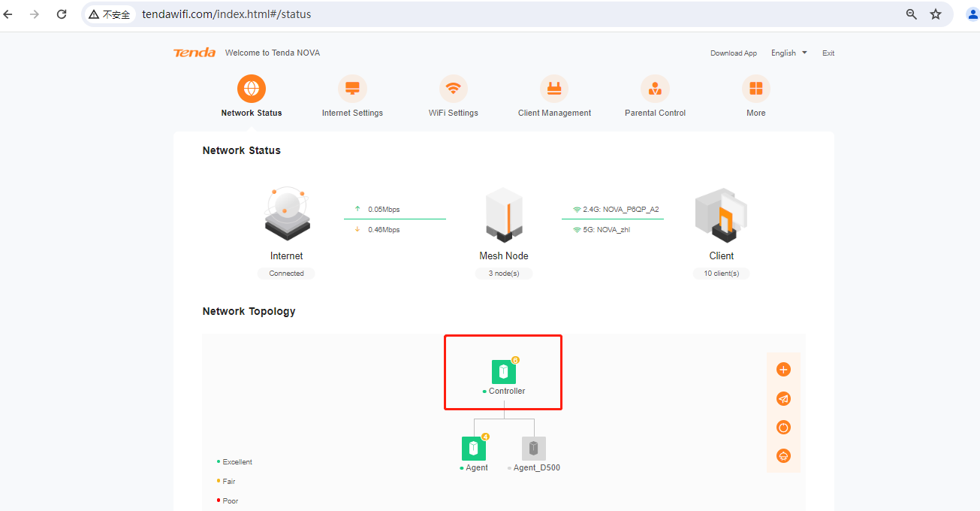Click the Exit link

pyautogui.click(x=828, y=53)
